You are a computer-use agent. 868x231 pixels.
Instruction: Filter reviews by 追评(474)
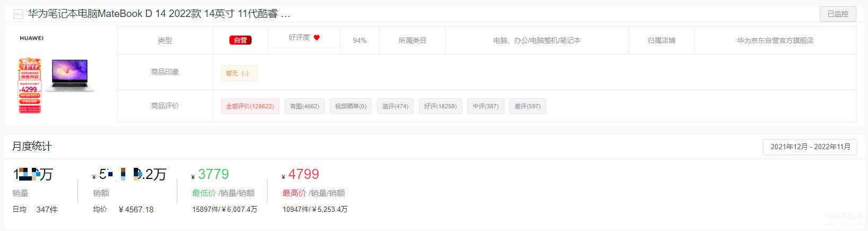pyautogui.click(x=396, y=106)
